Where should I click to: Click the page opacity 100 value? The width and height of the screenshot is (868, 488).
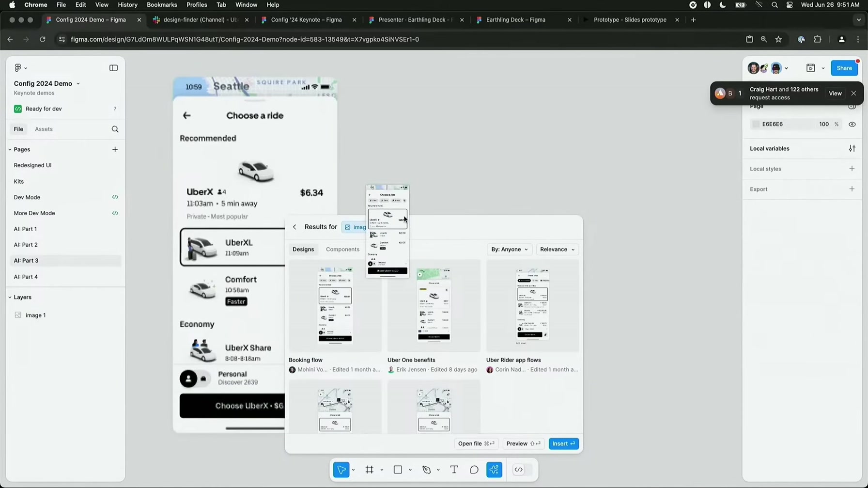[x=823, y=124]
